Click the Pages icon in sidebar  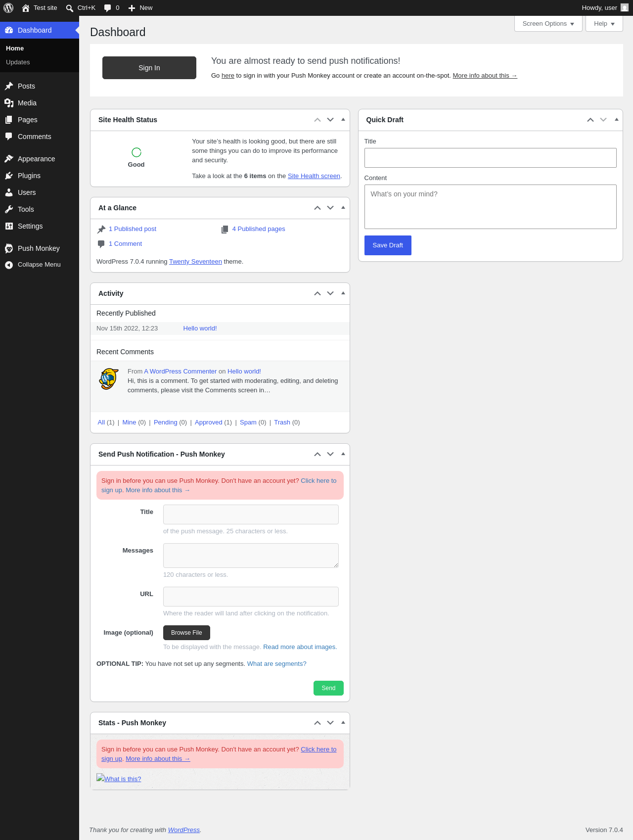tap(9, 120)
